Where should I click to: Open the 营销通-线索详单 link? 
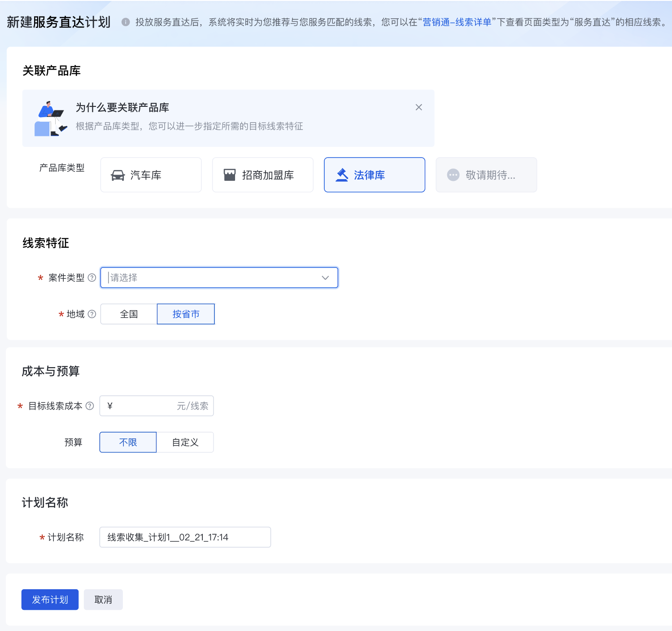point(457,22)
